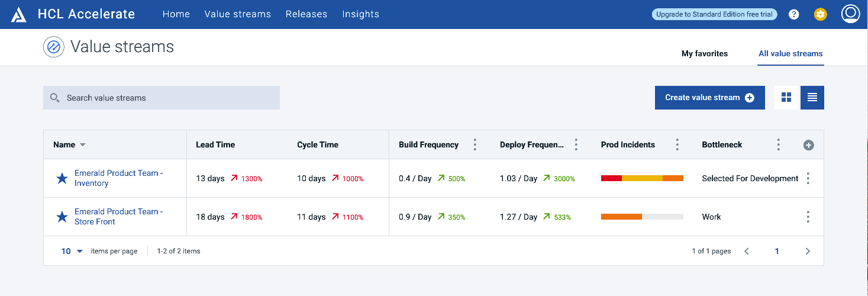Open Emerald Product Team - Inventory link
Image resolution: width=868 pixels, height=296 pixels.
[x=118, y=178]
